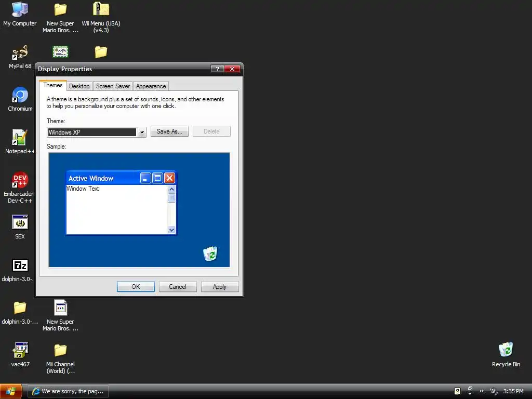The height and width of the screenshot is (399, 532).
Task: Click the help question-mark tray icon
Action: pos(457,391)
